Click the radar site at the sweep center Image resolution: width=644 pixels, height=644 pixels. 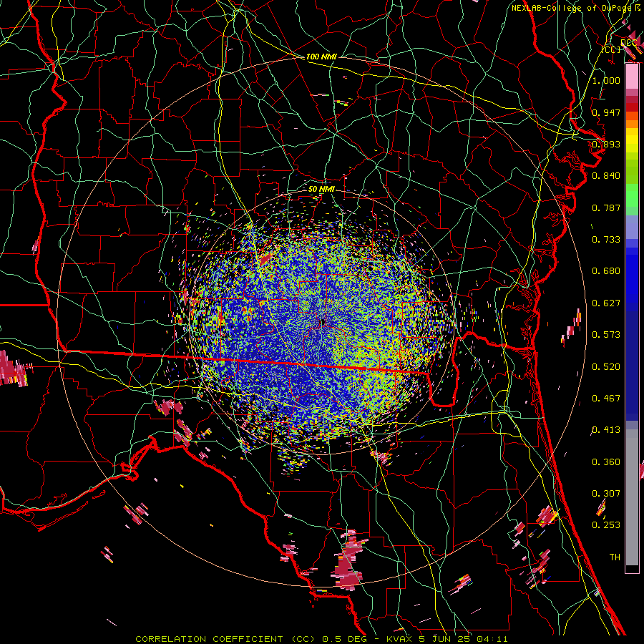323,321
